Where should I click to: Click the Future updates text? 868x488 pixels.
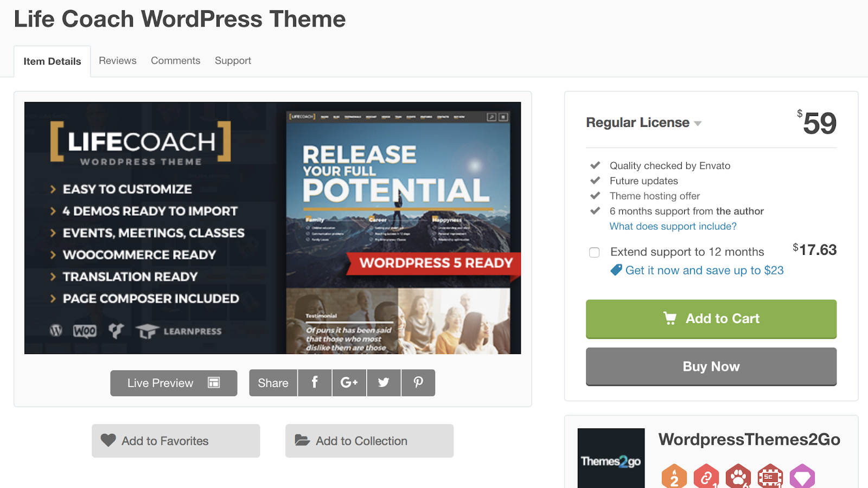pyautogui.click(x=644, y=181)
